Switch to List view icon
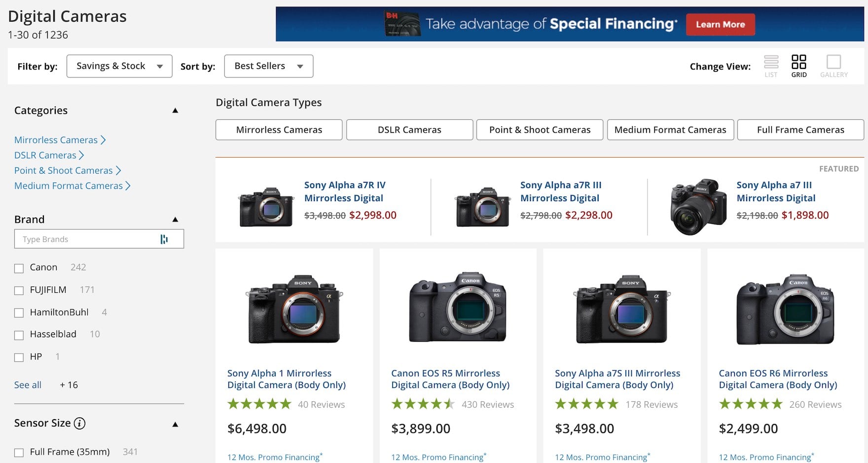The image size is (868, 463). (771, 63)
